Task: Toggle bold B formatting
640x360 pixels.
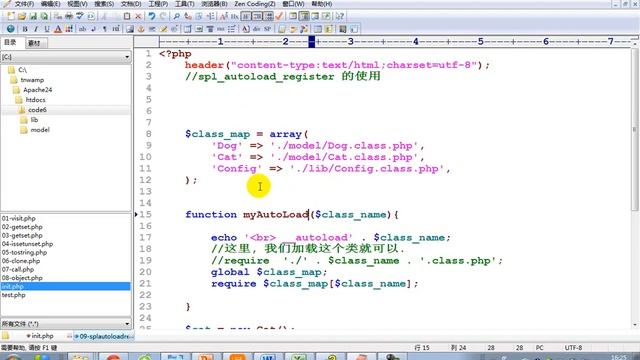Action: tap(25, 29)
